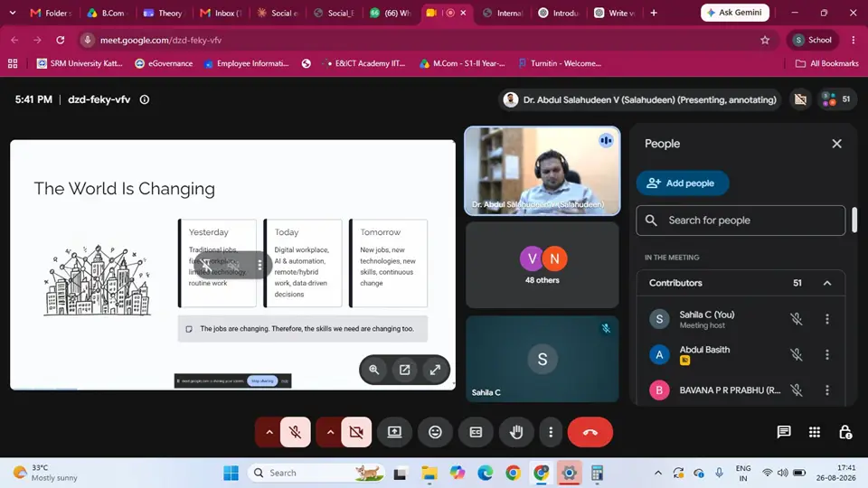Open audio settings arrow beside the microphone
Image resolution: width=868 pixels, height=488 pixels.
269,432
